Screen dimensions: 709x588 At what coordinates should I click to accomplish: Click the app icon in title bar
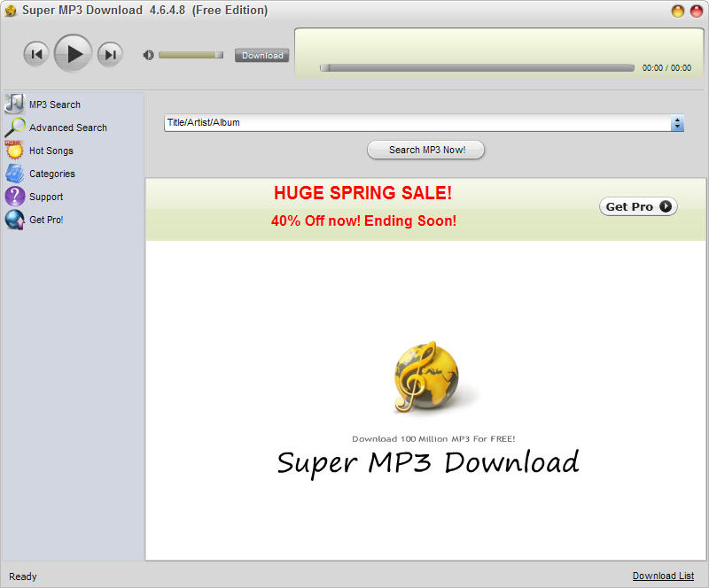(11, 11)
